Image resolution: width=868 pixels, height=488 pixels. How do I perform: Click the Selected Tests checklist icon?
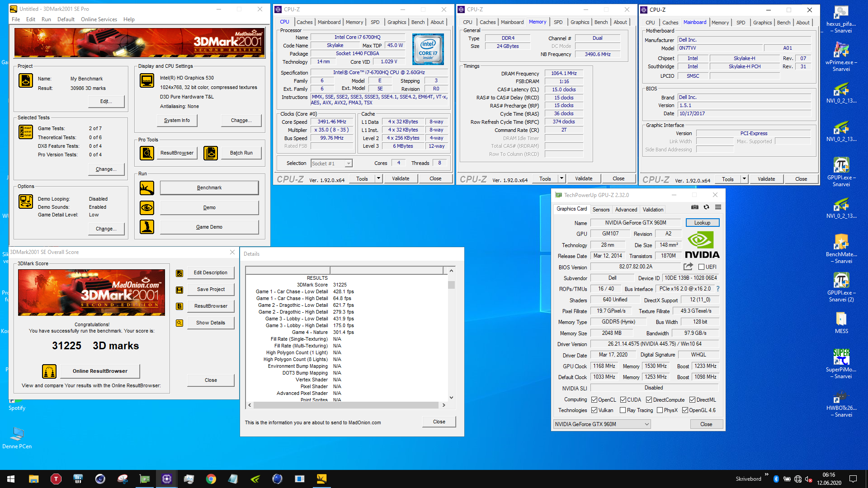(x=26, y=132)
